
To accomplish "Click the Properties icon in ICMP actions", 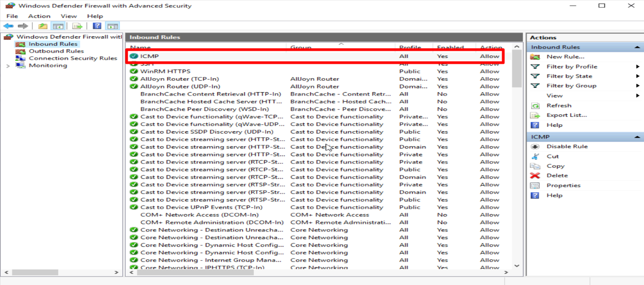I will [x=535, y=186].
